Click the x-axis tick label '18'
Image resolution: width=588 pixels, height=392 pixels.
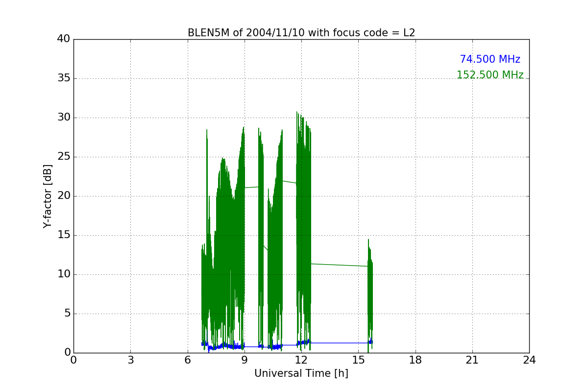[x=416, y=360]
